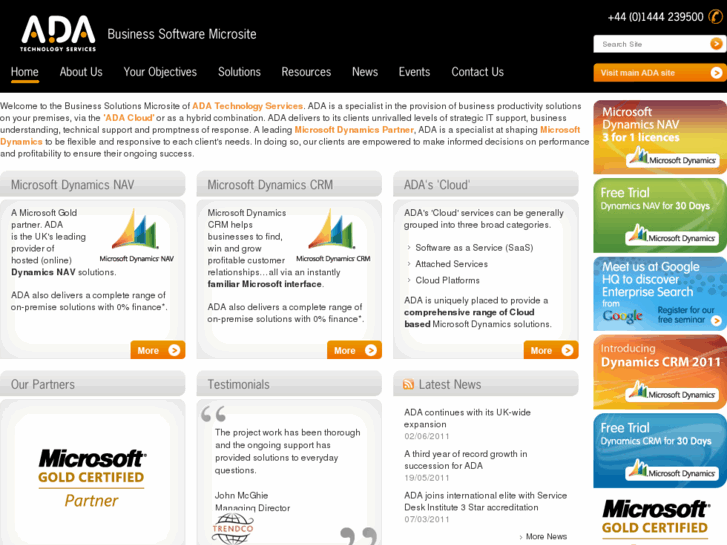Screen dimensions: 727x545
Task: Click the Google logo in the Enterprise Search banner
Action: tap(622, 316)
